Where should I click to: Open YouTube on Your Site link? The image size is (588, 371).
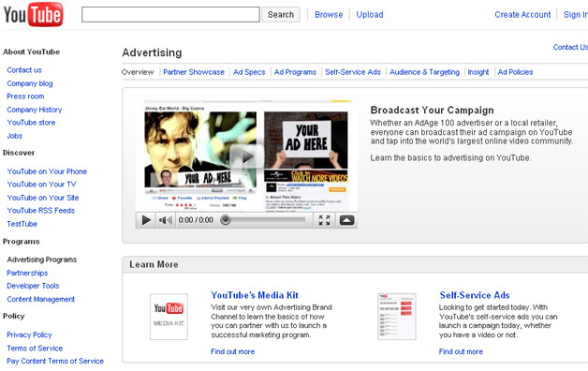tap(43, 198)
